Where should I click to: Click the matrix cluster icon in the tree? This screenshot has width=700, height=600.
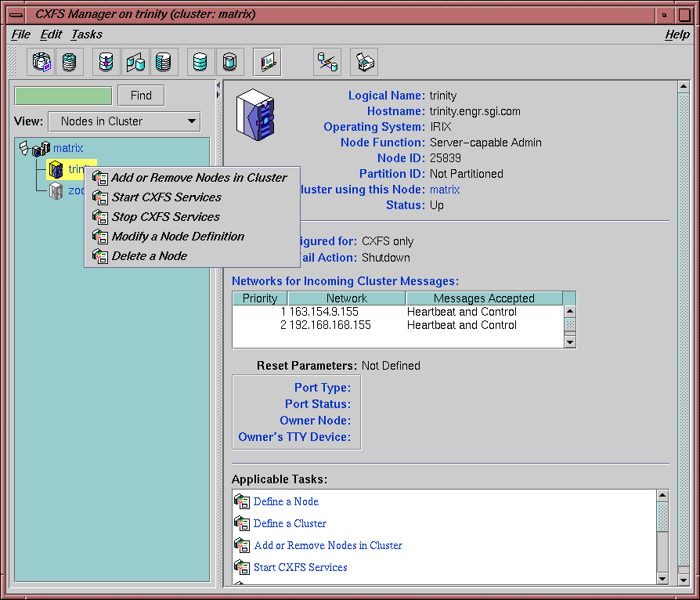point(41,148)
